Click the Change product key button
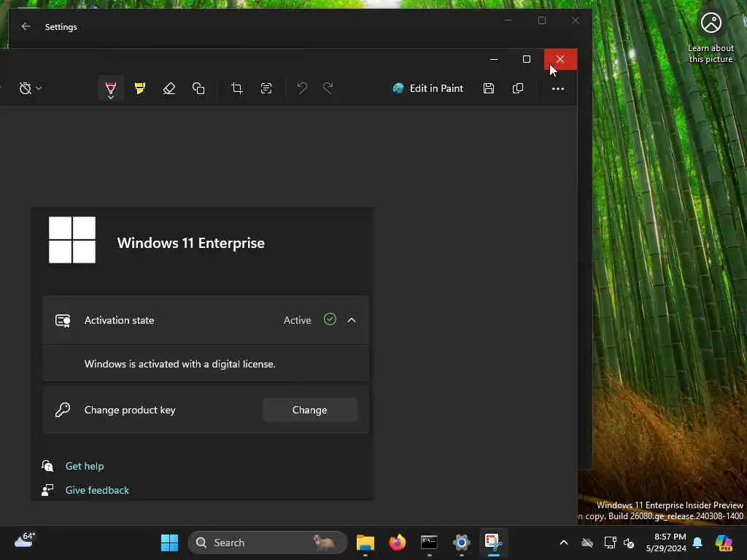 click(309, 410)
